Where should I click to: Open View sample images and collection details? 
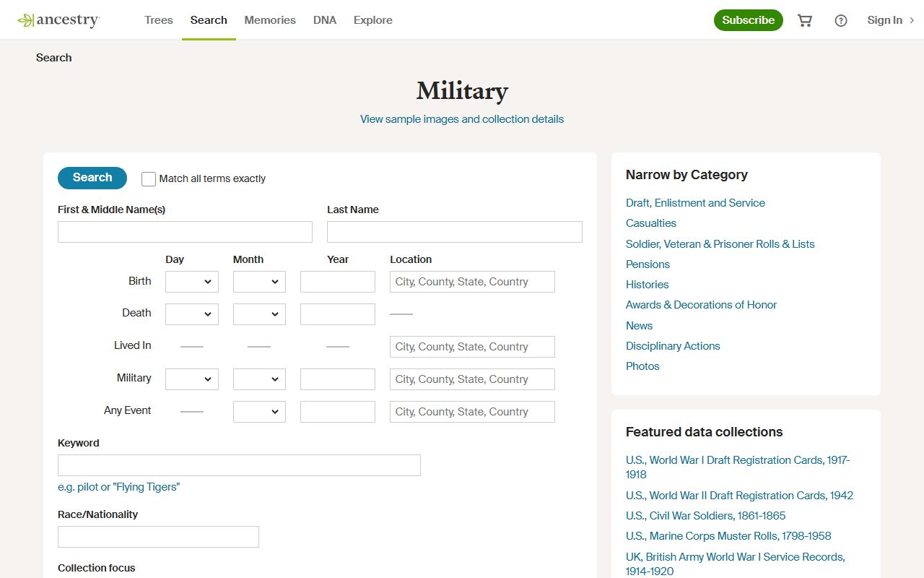[462, 119]
